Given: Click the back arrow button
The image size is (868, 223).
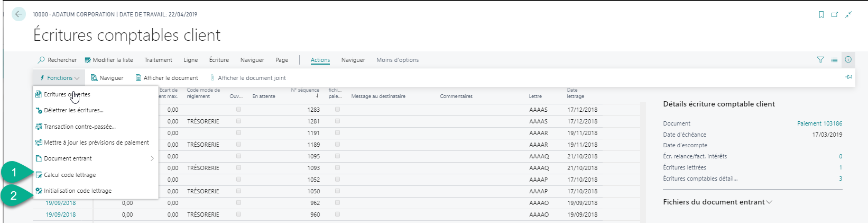Looking at the screenshot, I should pos(19,14).
